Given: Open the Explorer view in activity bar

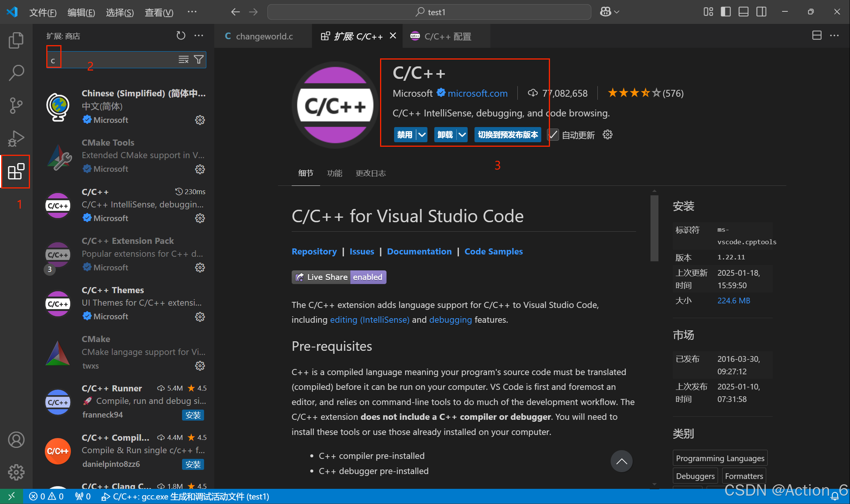Looking at the screenshot, I should 16,40.
